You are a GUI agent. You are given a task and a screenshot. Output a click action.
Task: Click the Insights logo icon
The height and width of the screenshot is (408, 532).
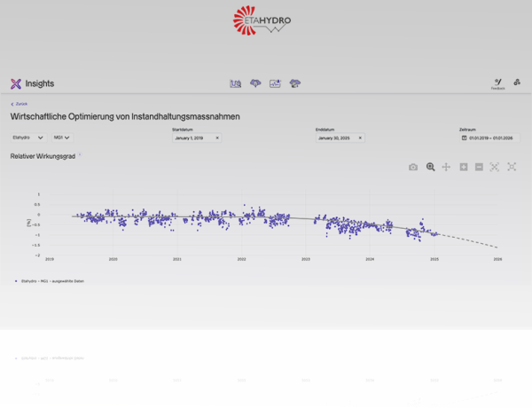click(16, 83)
